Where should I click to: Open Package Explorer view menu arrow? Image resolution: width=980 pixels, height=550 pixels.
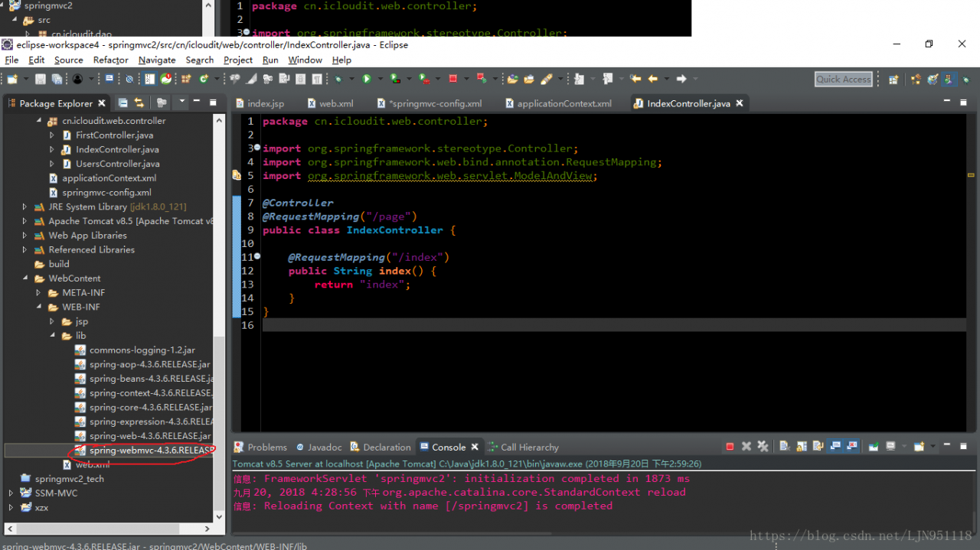(182, 101)
